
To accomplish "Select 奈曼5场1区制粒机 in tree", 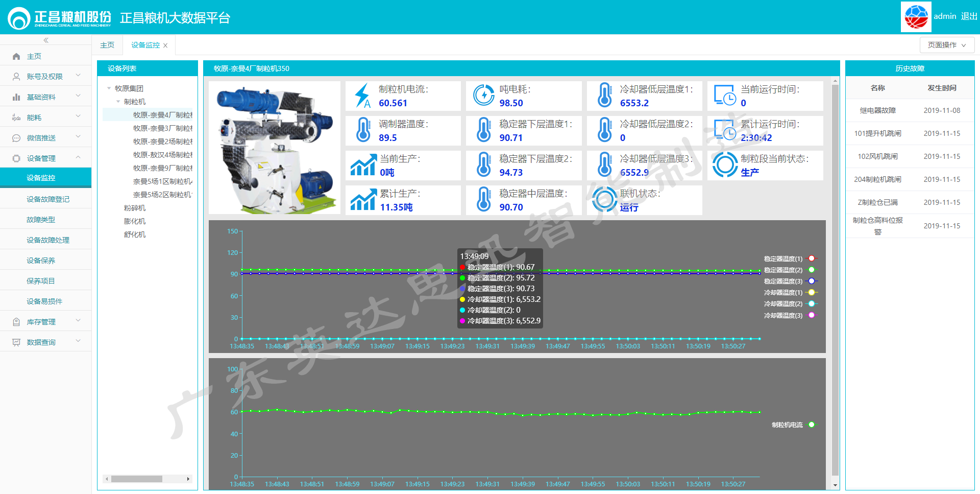I will click(163, 181).
